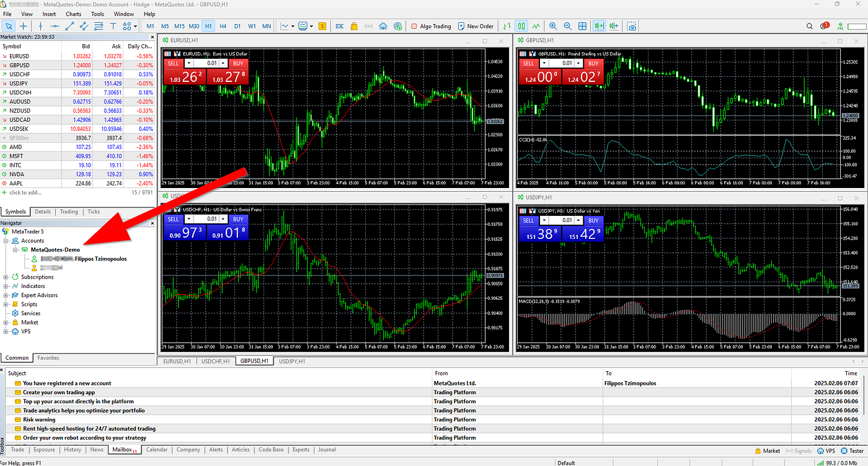Switch chart to line chart
This screenshot has width=868, height=466.
coord(536,26)
